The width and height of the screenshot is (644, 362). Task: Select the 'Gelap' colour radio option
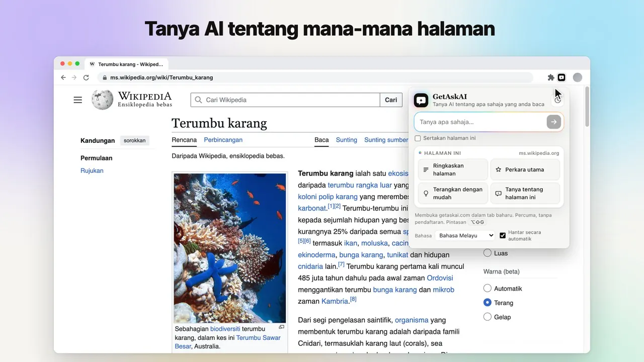click(x=487, y=317)
